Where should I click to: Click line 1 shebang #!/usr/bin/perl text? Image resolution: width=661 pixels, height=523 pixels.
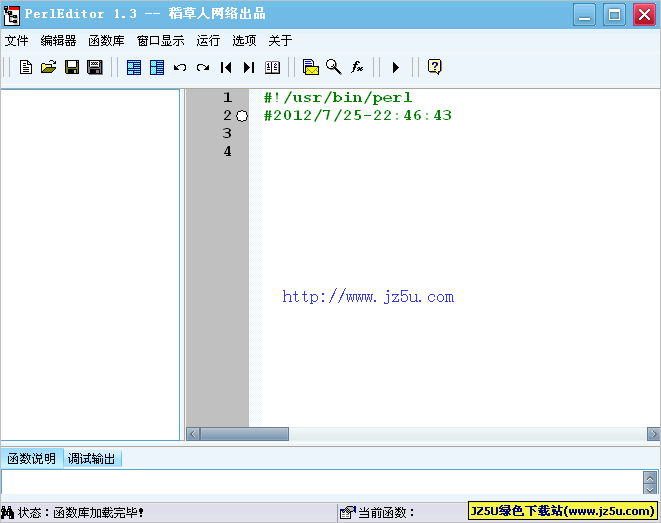pyautogui.click(x=338, y=98)
